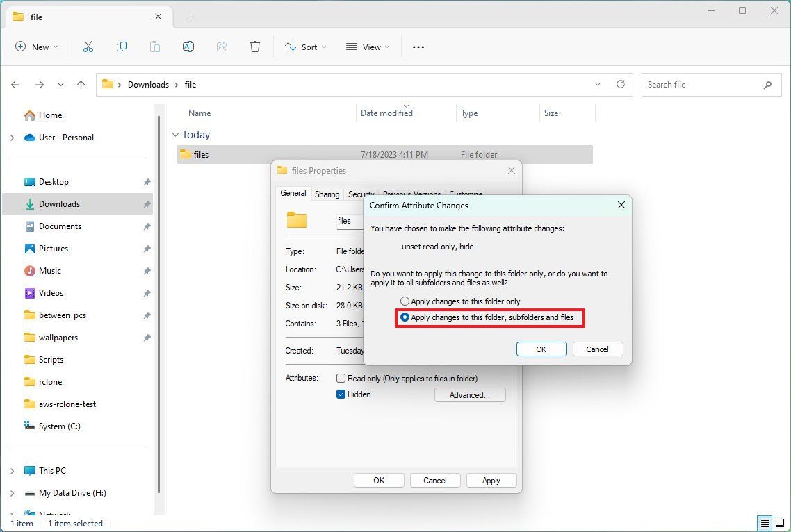The width and height of the screenshot is (791, 532).
Task: Switch to large thumbnails view in status bar
Action: click(x=781, y=523)
